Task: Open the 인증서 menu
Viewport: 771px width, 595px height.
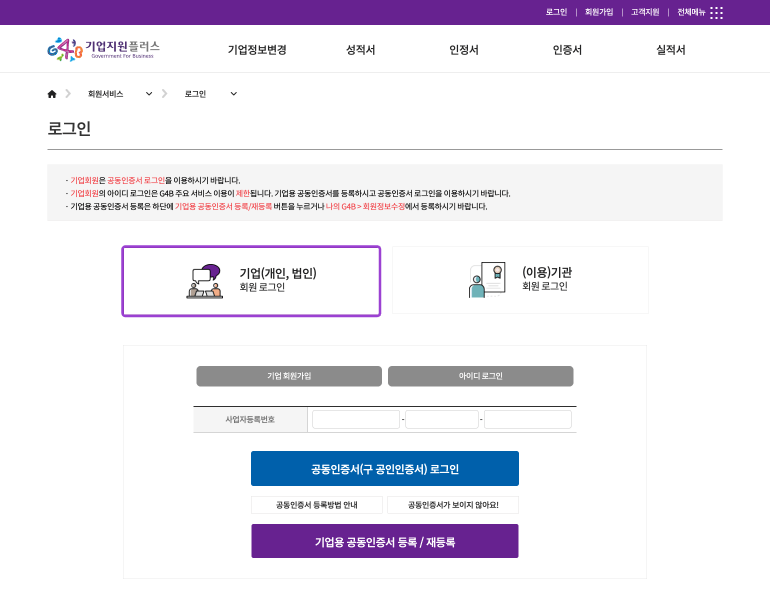Action: [567, 50]
